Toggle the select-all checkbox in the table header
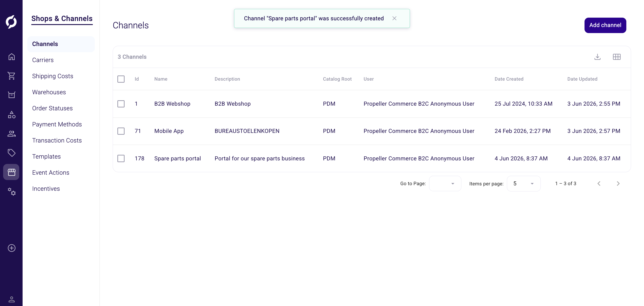The image size is (644, 306). pyautogui.click(x=121, y=79)
